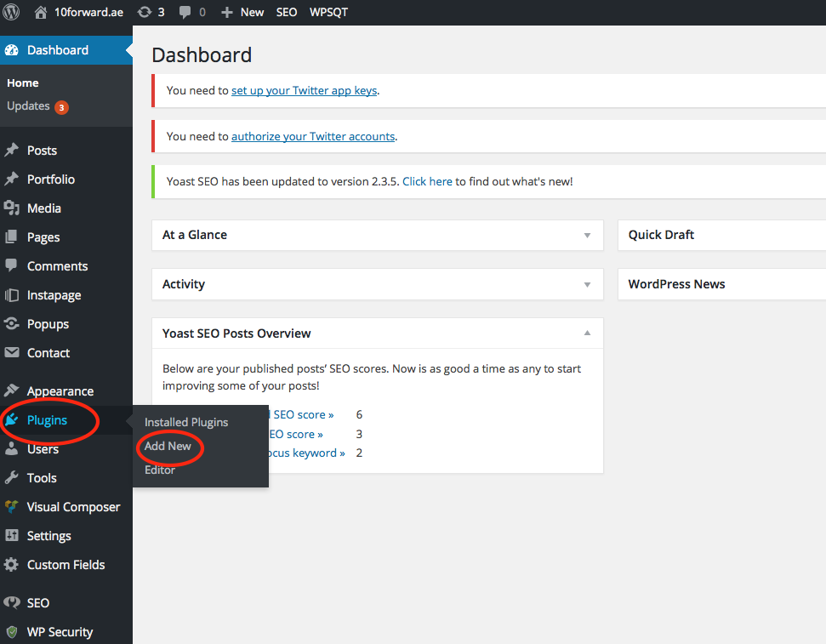Click the Settings sliders icon

(12, 535)
